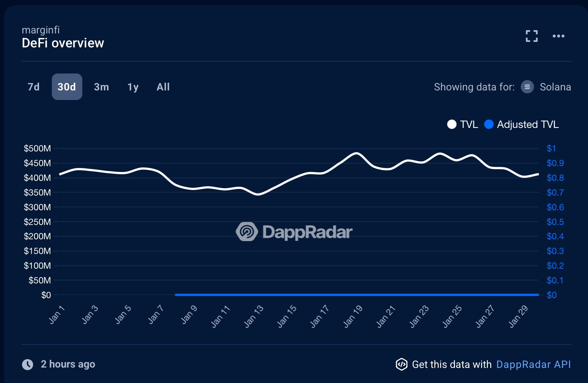Click the $0.5 right axis label

pyautogui.click(x=555, y=222)
